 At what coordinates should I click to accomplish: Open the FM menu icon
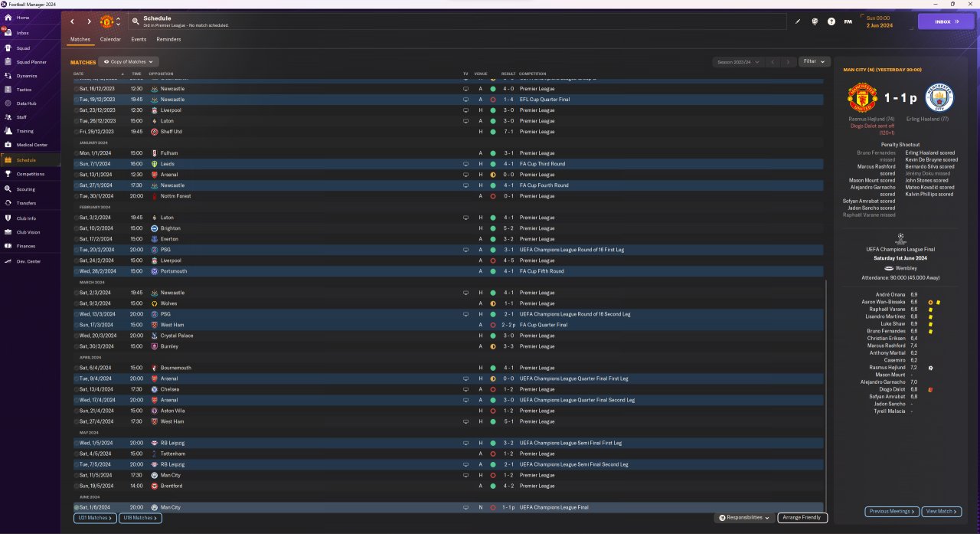[848, 21]
